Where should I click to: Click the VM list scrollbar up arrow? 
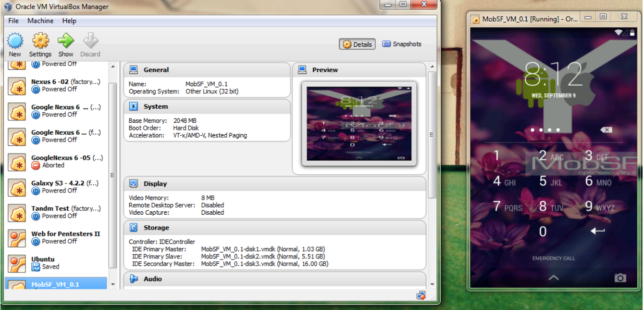coord(113,66)
